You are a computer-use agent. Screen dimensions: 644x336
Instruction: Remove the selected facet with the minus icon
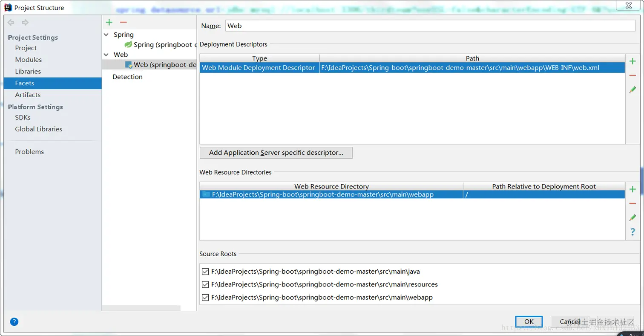(x=123, y=22)
